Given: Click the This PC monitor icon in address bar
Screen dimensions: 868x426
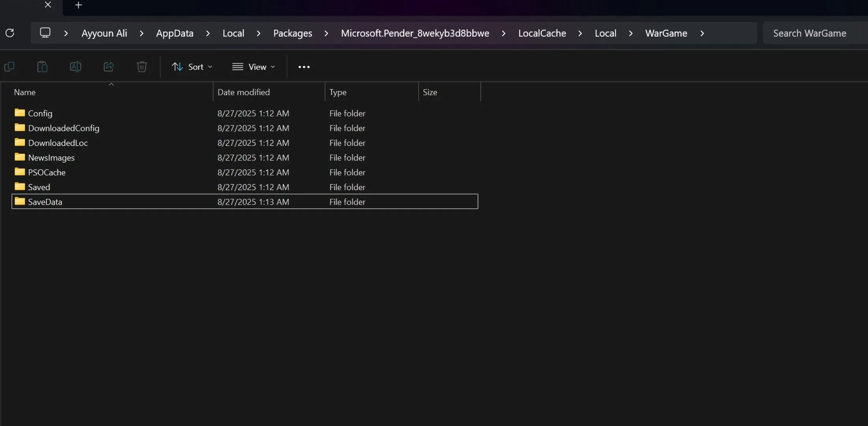Looking at the screenshot, I should (45, 33).
